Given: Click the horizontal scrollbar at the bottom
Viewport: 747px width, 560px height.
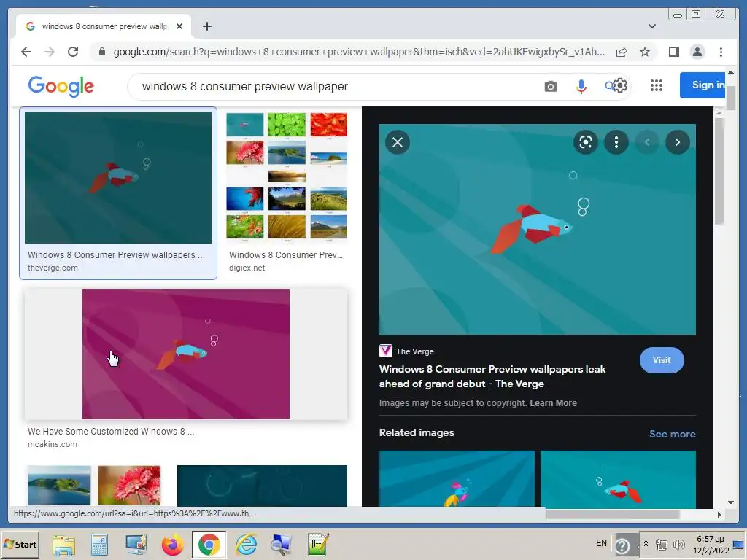Looking at the screenshot, I should tap(612, 514).
